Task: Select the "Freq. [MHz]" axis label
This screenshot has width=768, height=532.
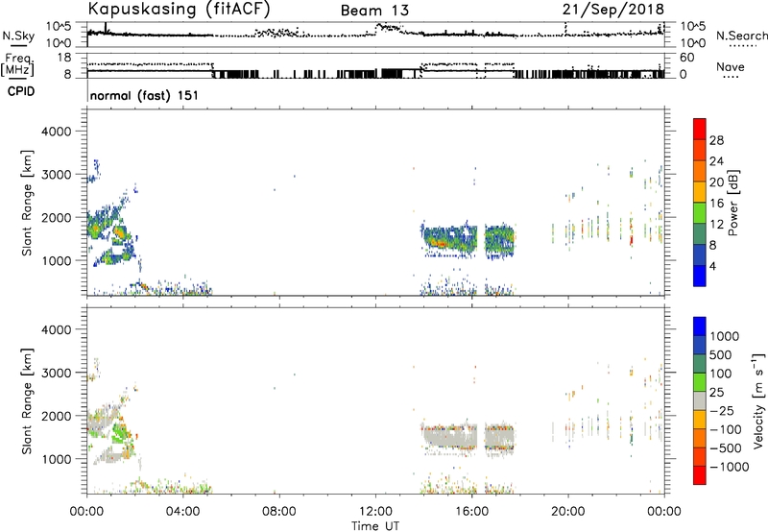Action: click(17, 64)
